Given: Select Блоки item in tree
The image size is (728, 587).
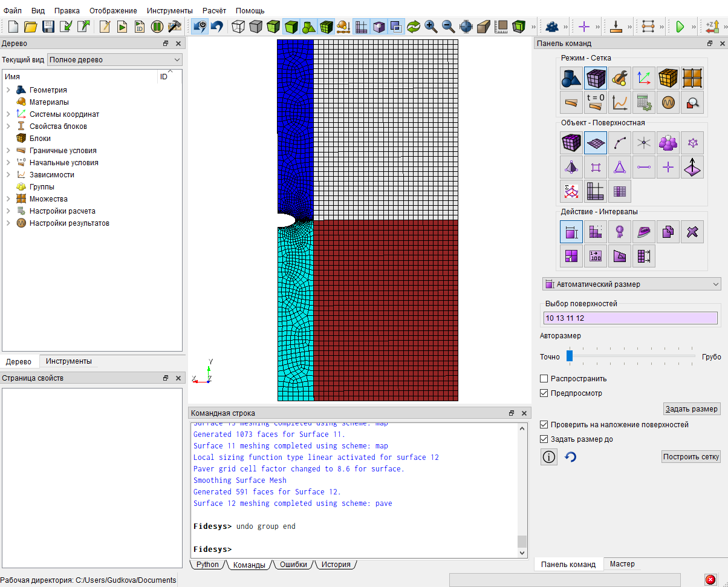Looking at the screenshot, I should [40, 139].
